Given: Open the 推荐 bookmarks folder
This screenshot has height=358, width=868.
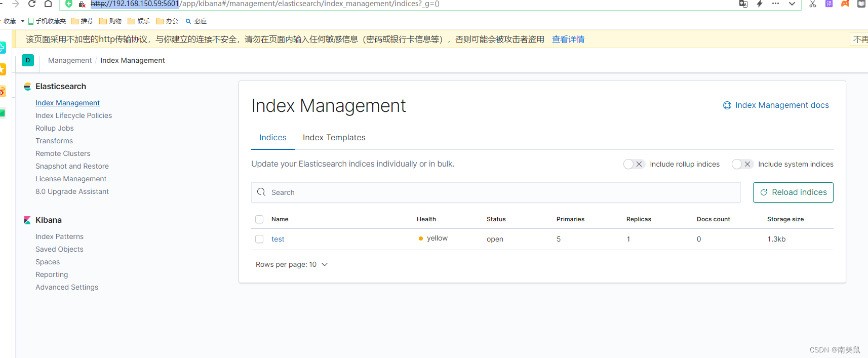Looking at the screenshot, I should coord(83,21).
